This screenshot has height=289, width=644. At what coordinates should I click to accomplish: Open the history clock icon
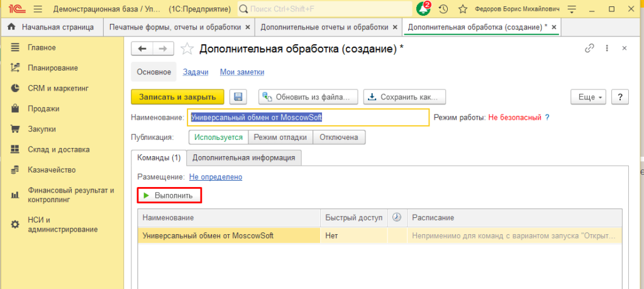[x=443, y=9]
